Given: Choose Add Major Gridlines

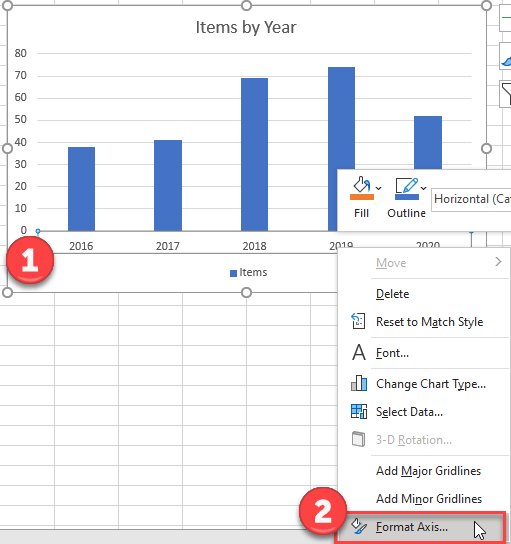Looking at the screenshot, I should coord(428,471).
